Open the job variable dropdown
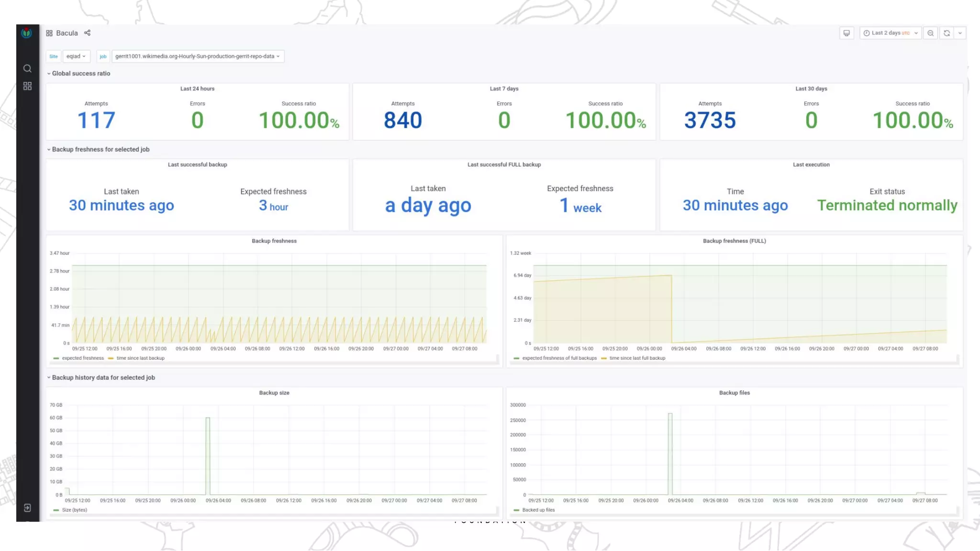Viewport: 980px width, 551px height. click(198, 56)
